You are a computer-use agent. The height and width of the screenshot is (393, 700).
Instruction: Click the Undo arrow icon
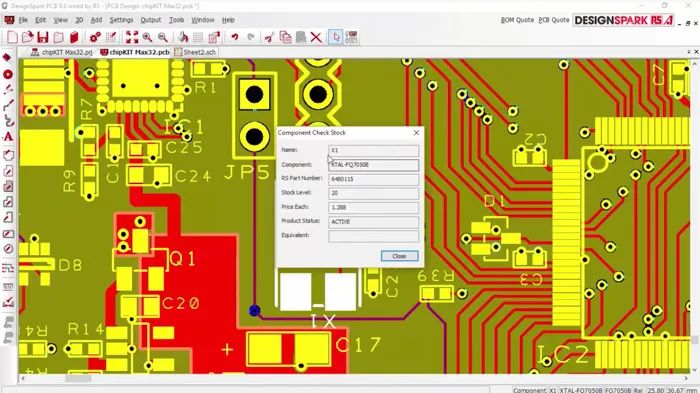click(x=235, y=37)
